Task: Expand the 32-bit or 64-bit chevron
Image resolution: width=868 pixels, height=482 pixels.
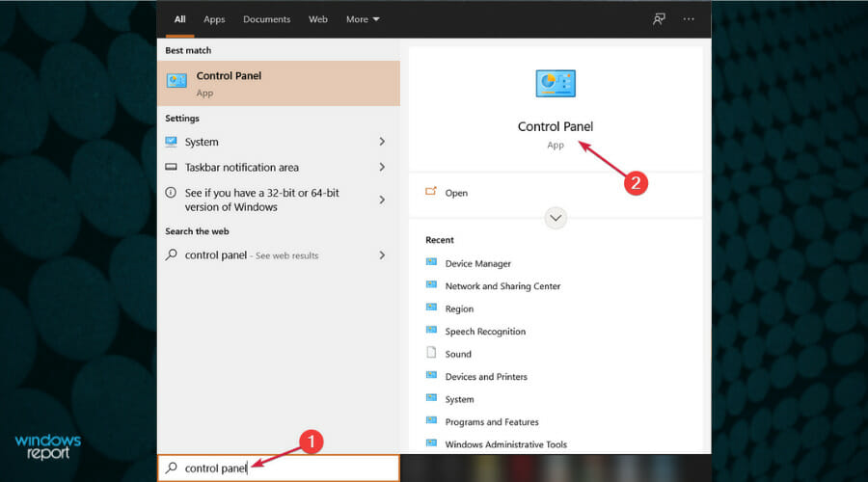Action: [x=382, y=200]
